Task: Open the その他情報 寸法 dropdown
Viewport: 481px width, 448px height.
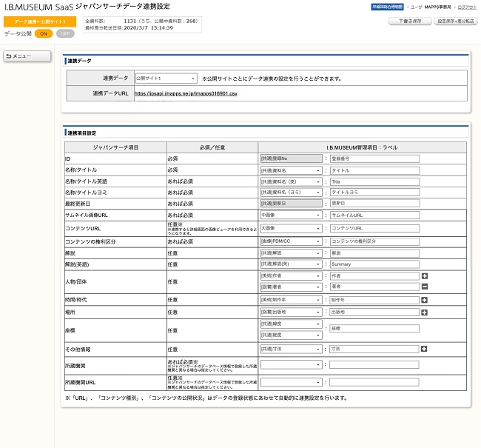Action: coord(291,349)
